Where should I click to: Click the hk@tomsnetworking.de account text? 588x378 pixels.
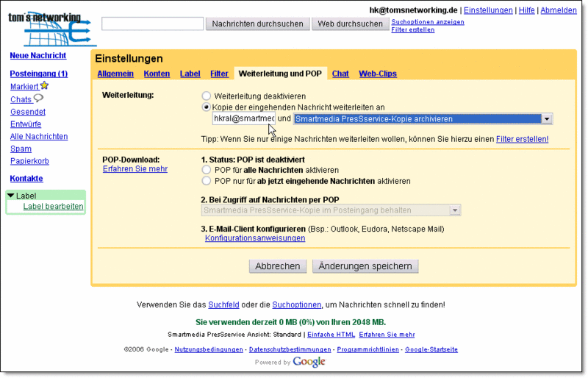pos(413,10)
